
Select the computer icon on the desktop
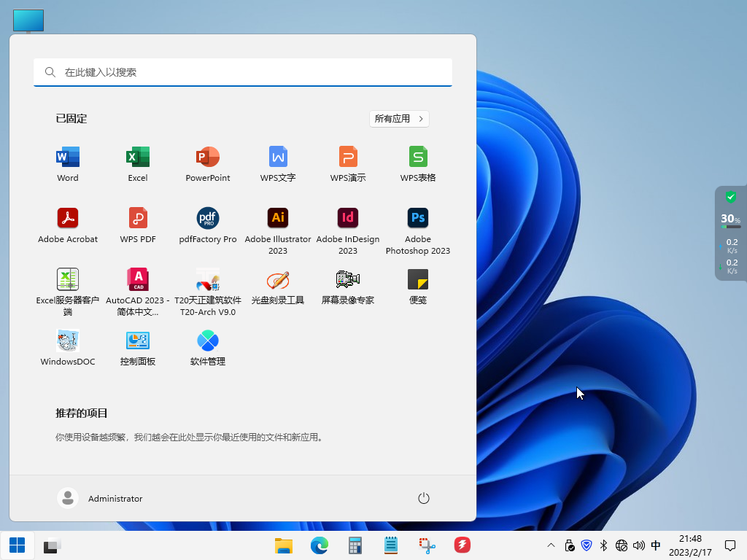coord(28,21)
